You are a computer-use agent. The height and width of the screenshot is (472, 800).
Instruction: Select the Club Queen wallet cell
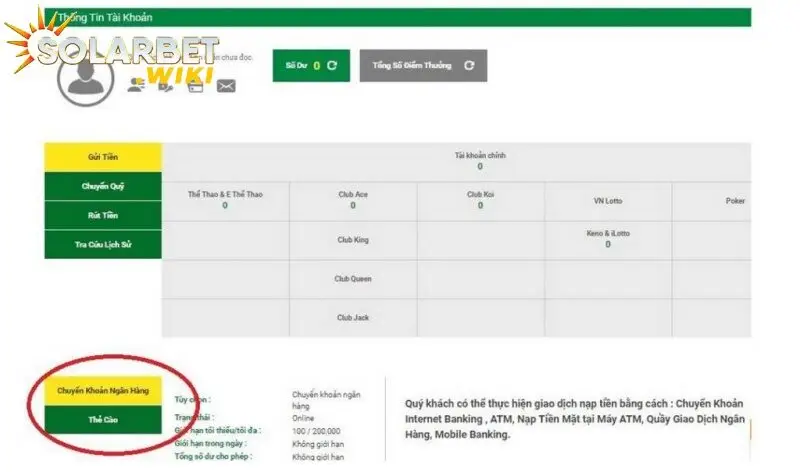(353, 279)
